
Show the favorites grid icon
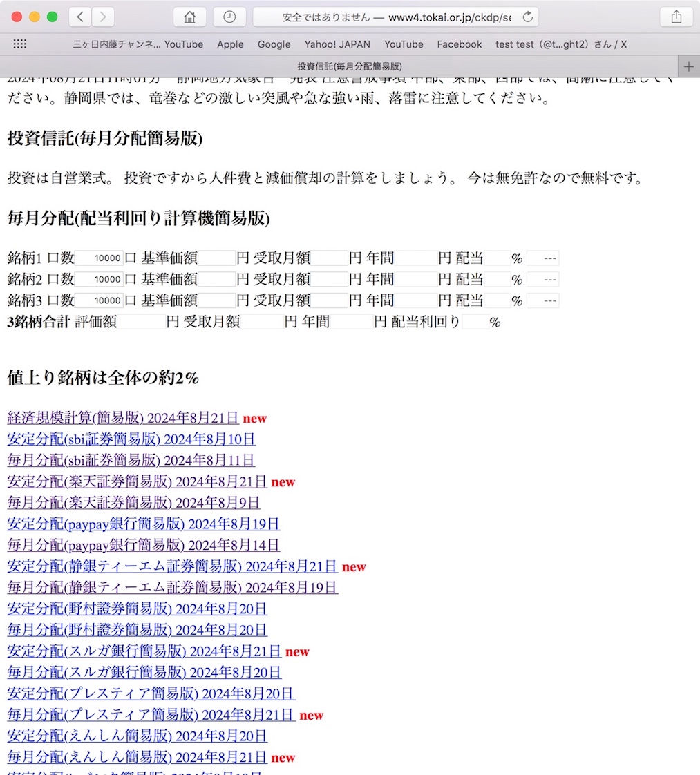pyautogui.click(x=20, y=44)
